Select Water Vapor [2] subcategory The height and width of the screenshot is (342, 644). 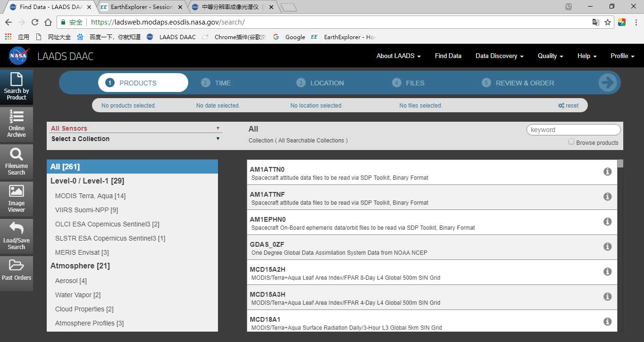point(78,295)
